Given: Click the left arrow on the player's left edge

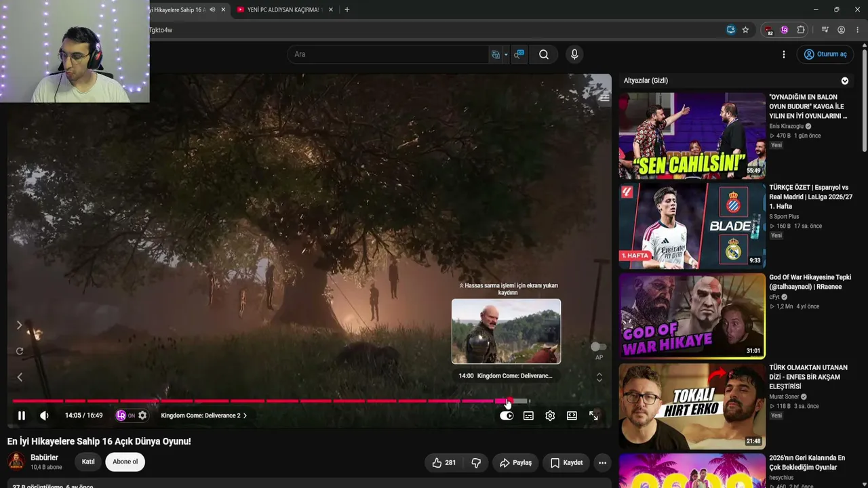Looking at the screenshot, I should point(20,377).
